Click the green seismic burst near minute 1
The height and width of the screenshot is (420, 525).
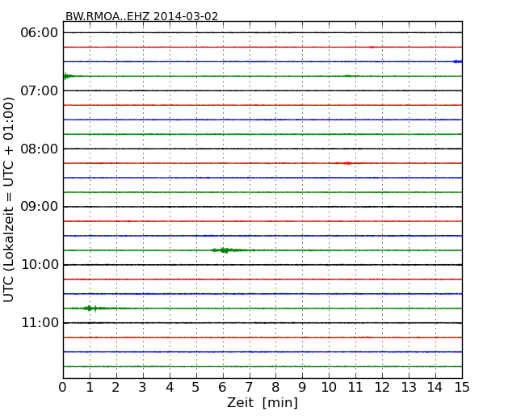pyautogui.click(x=91, y=309)
